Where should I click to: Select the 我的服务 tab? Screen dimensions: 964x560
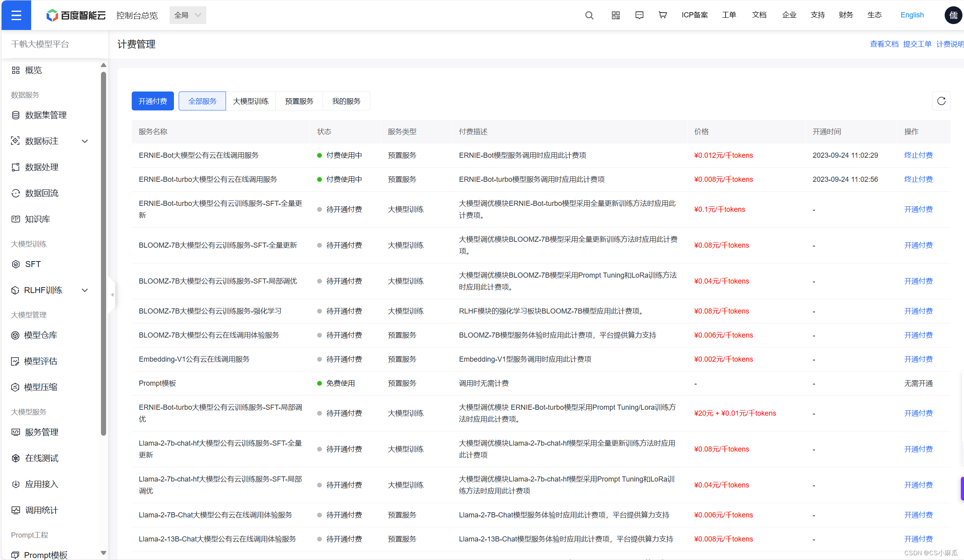coord(346,101)
